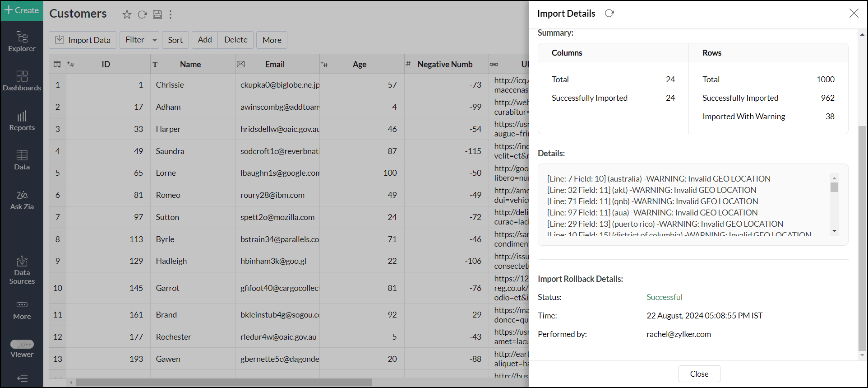This screenshot has height=388, width=868.
Task: Click the Import Data button
Action: point(83,40)
